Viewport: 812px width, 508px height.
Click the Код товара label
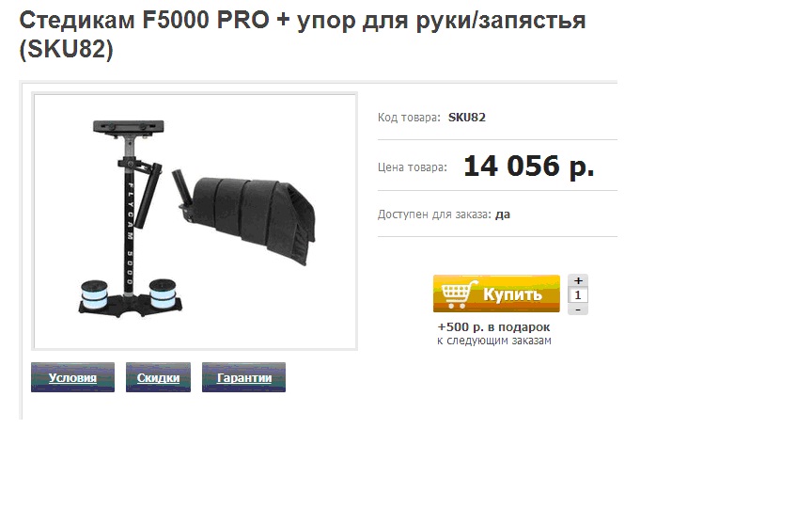pyautogui.click(x=409, y=118)
